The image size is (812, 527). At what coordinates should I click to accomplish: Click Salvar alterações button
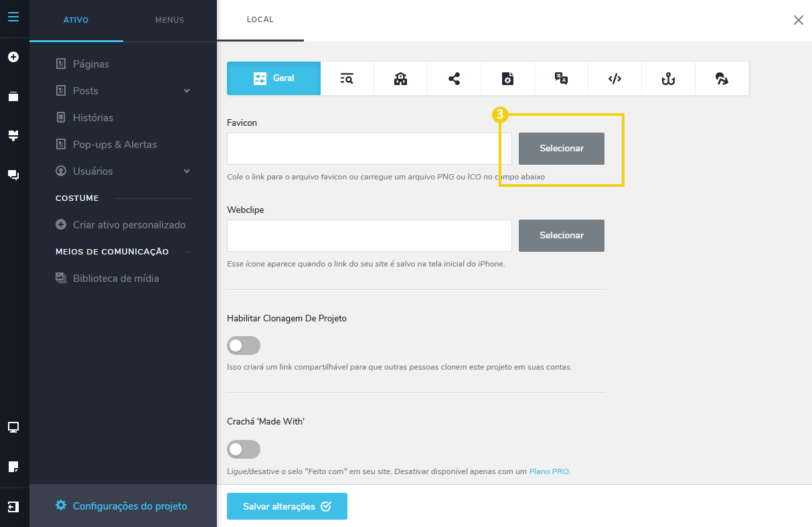(x=287, y=506)
